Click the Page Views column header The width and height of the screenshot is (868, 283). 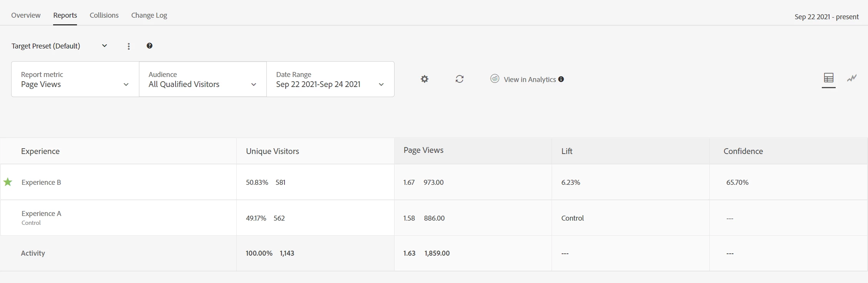(423, 150)
